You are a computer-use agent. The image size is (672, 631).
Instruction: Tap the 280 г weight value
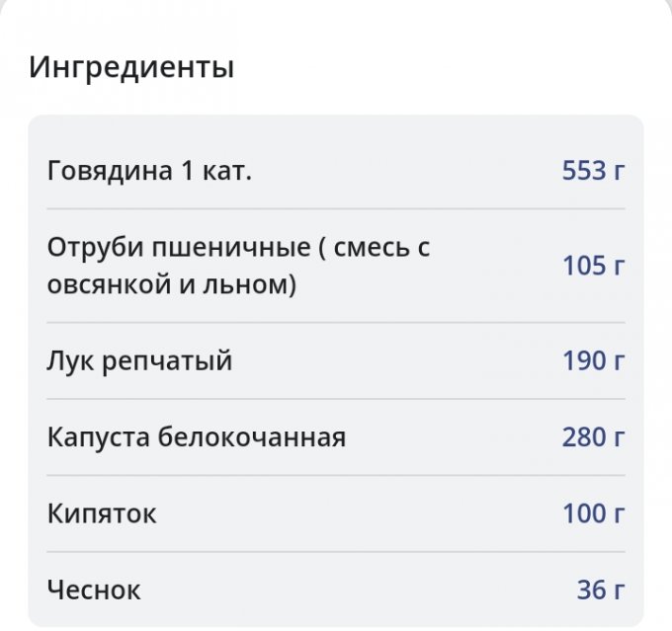593,437
